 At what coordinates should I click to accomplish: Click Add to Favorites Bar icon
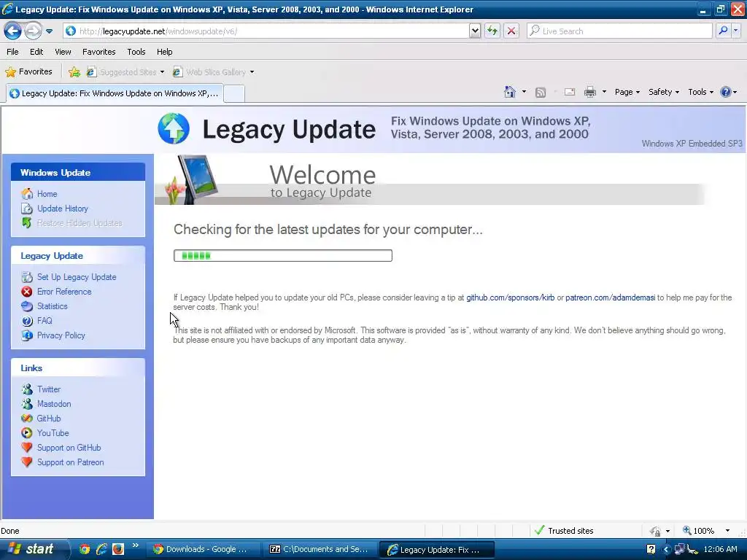[74, 72]
